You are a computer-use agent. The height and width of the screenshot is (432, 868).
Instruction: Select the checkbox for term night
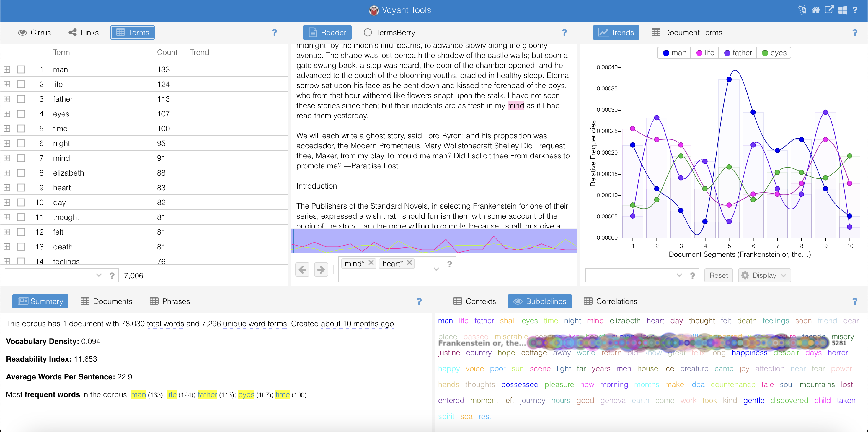tap(21, 143)
